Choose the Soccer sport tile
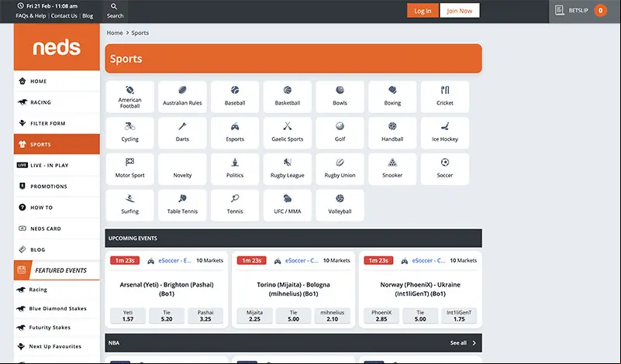621x364 pixels. (x=445, y=169)
